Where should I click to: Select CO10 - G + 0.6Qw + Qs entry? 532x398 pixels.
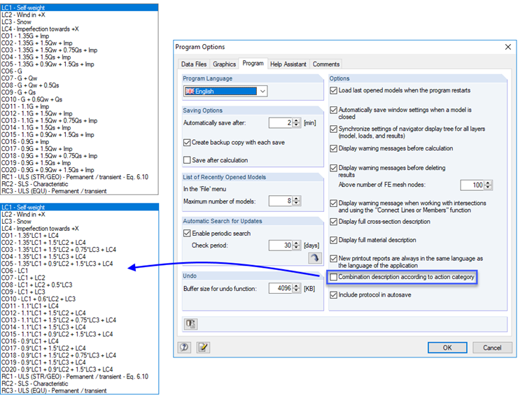point(79,99)
